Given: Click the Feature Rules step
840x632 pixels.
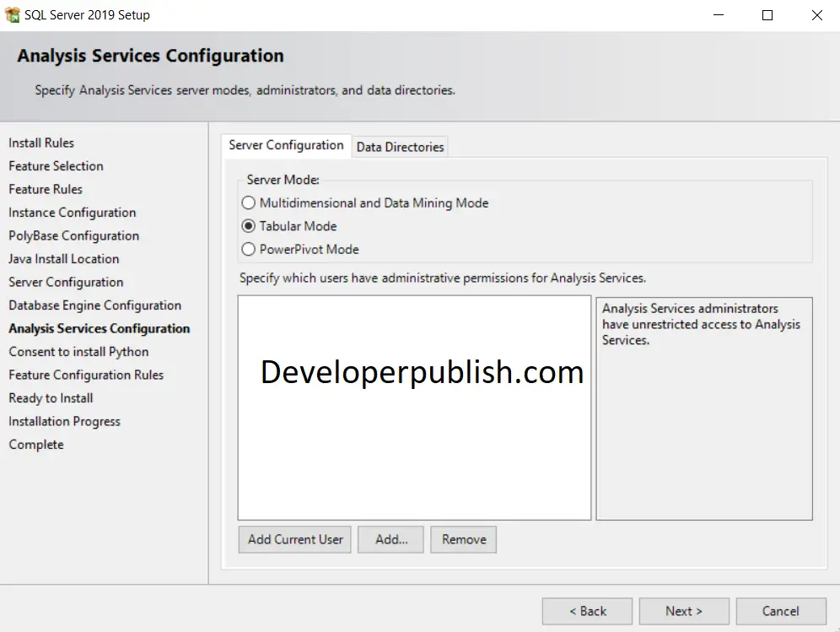Looking at the screenshot, I should [x=46, y=189].
